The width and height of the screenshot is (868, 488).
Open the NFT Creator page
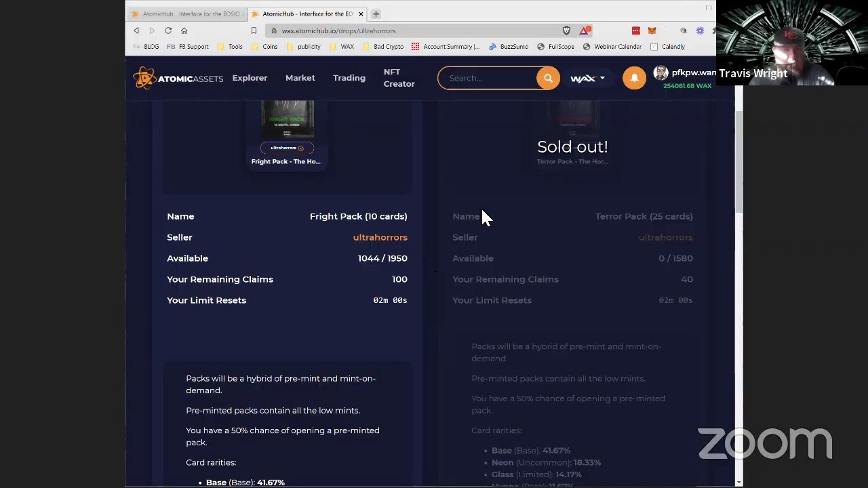point(399,78)
